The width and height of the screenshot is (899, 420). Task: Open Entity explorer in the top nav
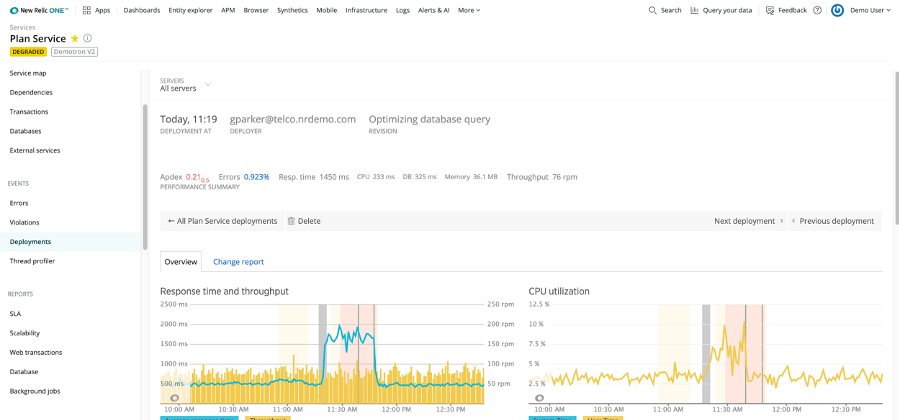[x=190, y=10]
